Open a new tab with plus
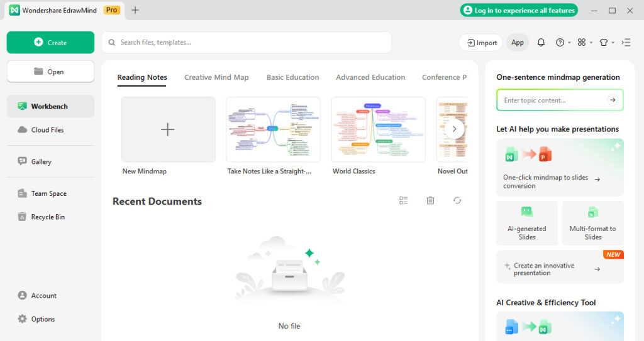Viewport: 644px width, 341px height. tap(135, 10)
